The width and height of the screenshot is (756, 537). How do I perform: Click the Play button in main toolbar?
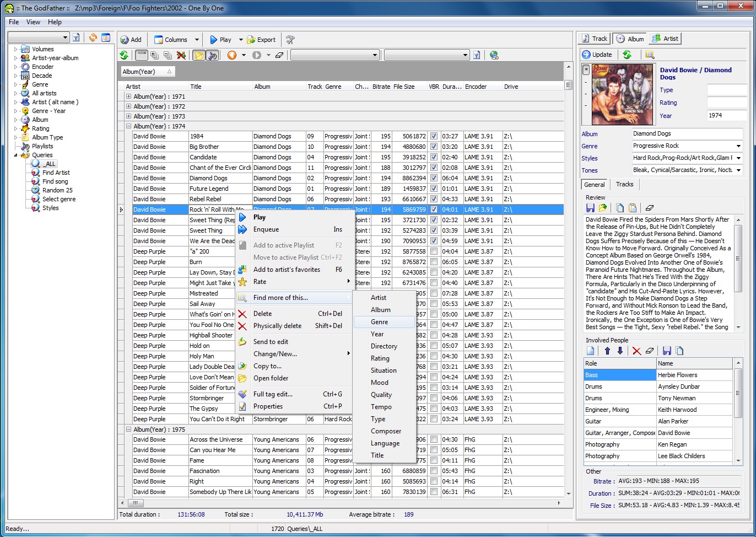pos(220,40)
